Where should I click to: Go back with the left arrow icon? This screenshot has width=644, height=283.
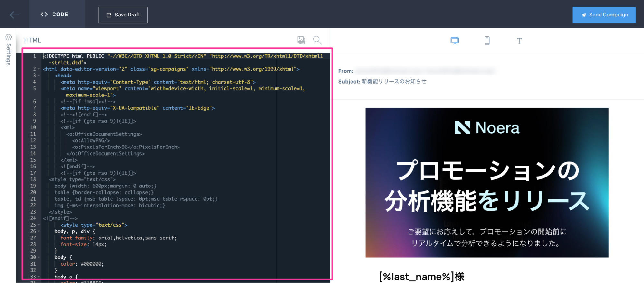[14, 15]
